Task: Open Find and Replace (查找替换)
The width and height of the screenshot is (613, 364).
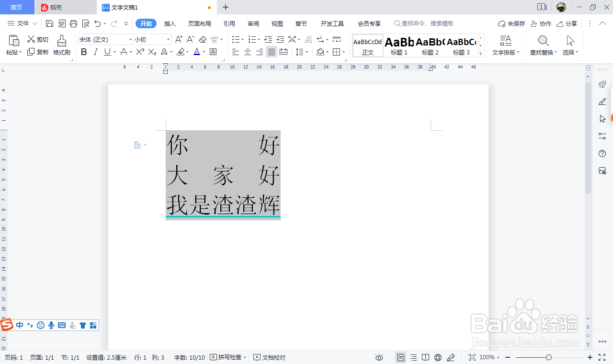Action: (x=543, y=45)
